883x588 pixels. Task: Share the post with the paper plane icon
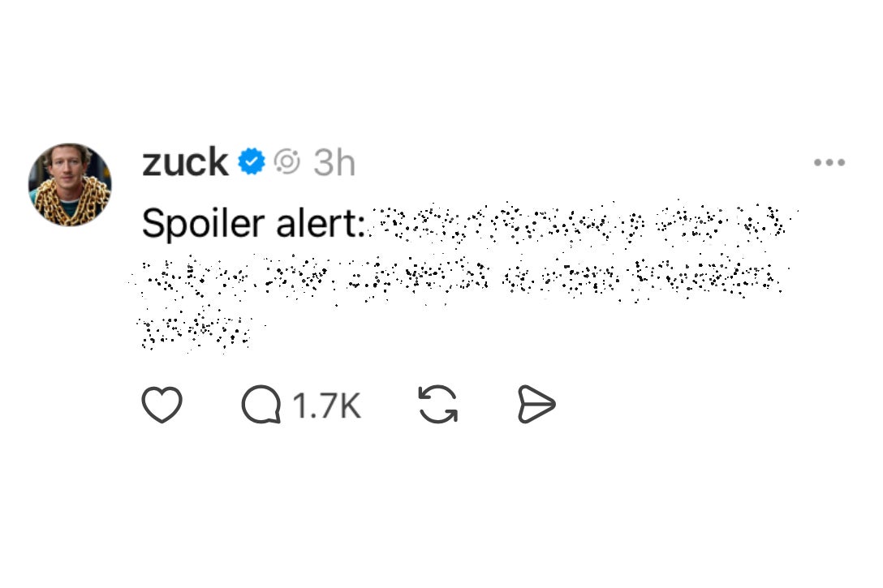[x=536, y=405]
